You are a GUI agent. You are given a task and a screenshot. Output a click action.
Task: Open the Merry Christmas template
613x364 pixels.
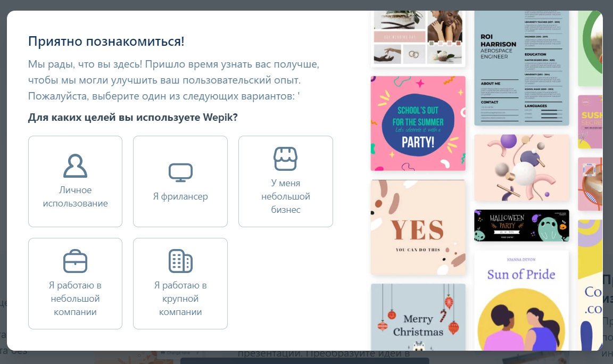click(418, 317)
